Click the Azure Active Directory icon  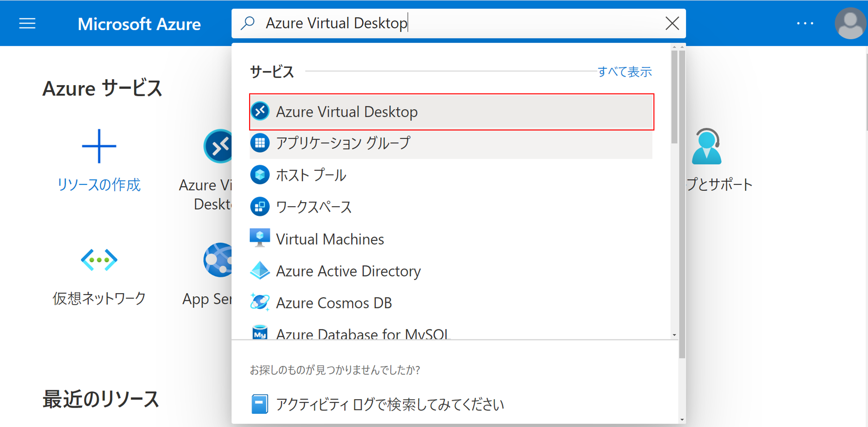tap(260, 270)
